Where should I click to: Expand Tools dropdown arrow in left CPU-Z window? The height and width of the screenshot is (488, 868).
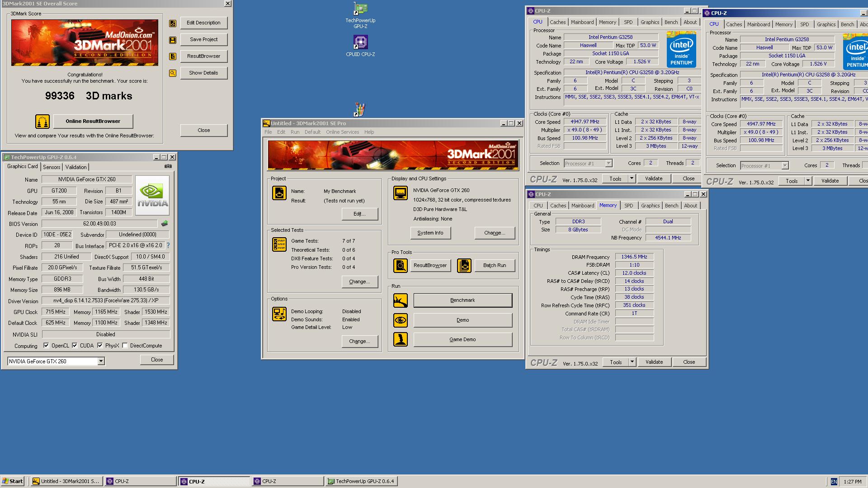[x=632, y=179]
